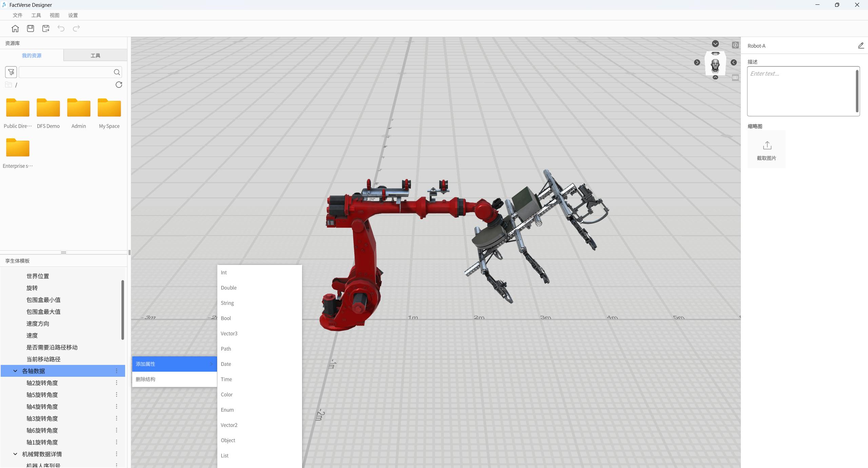Open the 设置 menu
The width and height of the screenshot is (868, 468).
coord(73,15)
